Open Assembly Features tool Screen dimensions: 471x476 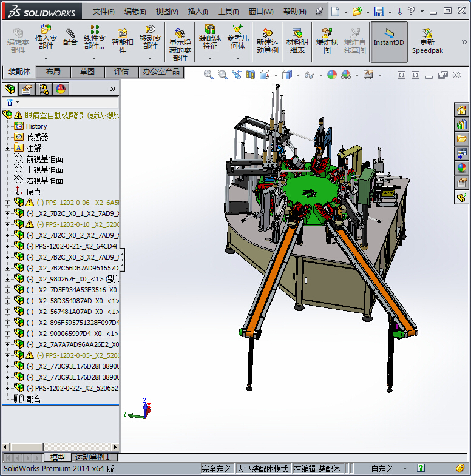click(x=209, y=38)
